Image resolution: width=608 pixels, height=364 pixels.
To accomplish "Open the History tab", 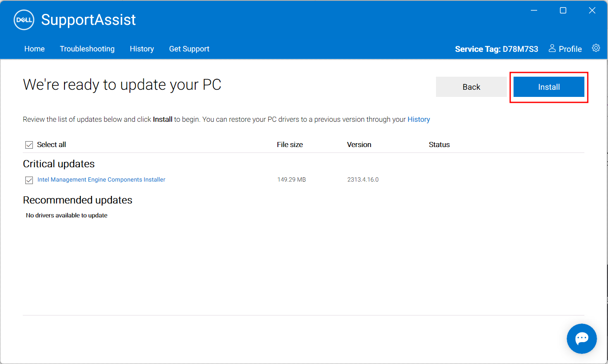I will pyautogui.click(x=142, y=49).
